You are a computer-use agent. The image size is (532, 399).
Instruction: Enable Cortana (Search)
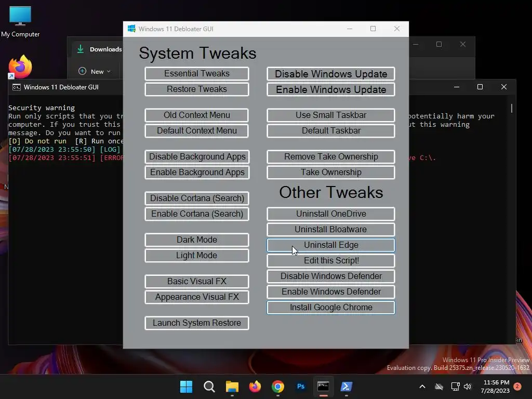tap(197, 214)
